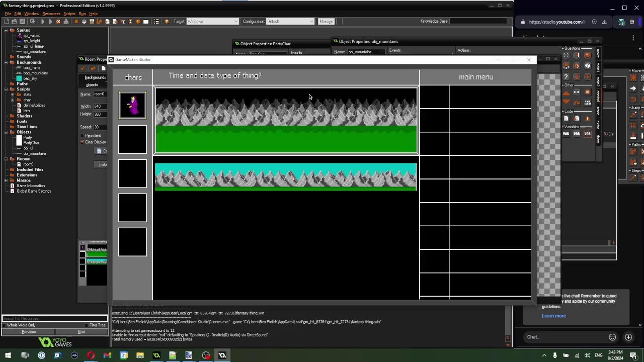Select the bac_sky background resource

tap(30, 78)
